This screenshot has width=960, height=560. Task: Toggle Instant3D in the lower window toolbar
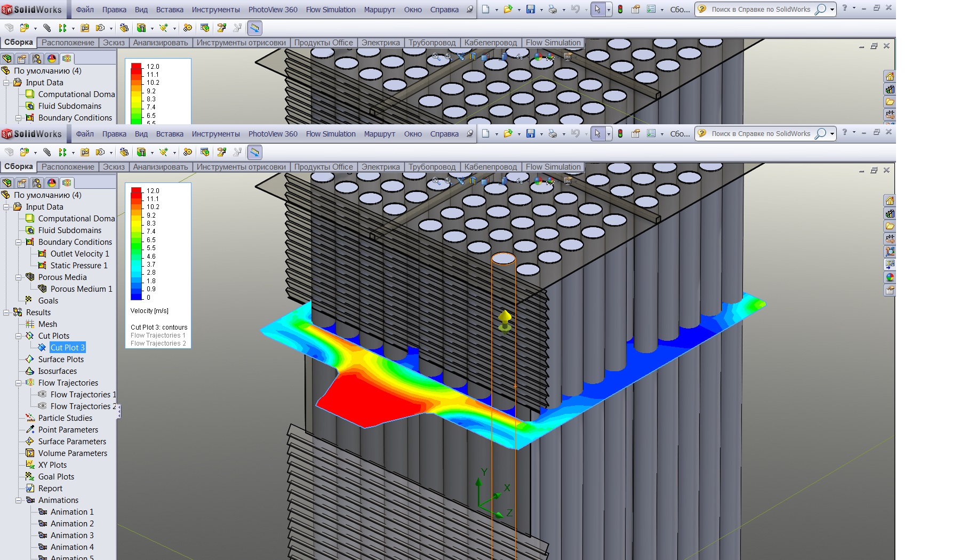pos(255,152)
